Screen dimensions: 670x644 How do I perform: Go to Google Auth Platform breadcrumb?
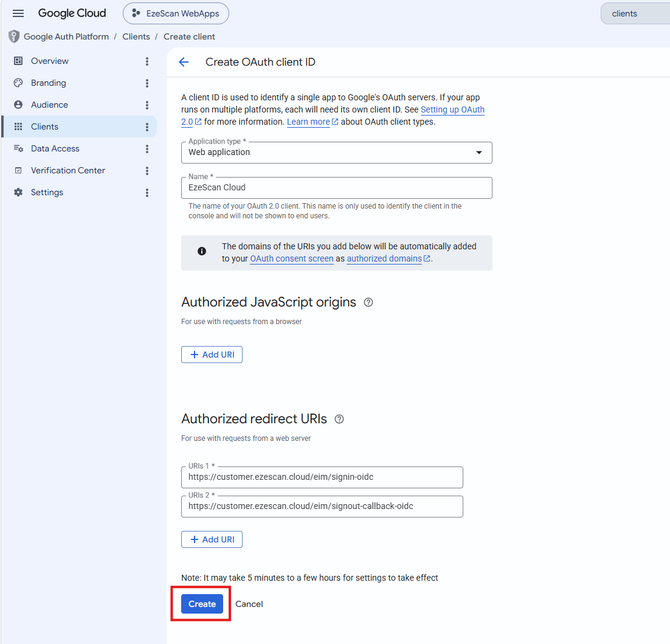point(66,36)
